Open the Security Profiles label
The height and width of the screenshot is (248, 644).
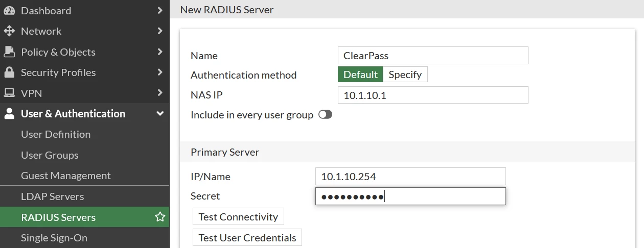pos(58,72)
